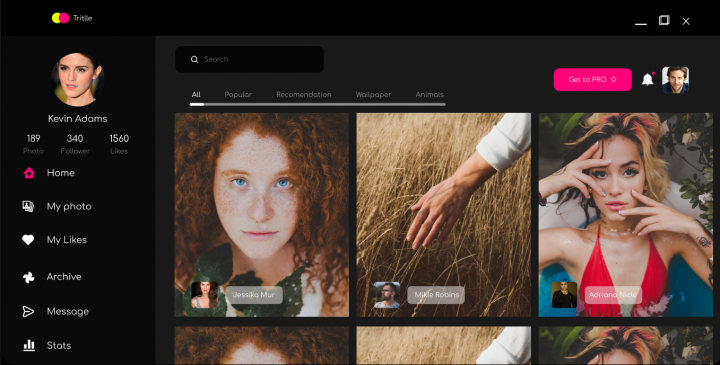Image resolution: width=720 pixels, height=365 pixels.
Task: Go to Home in sidebar
Action: (61, 173)
